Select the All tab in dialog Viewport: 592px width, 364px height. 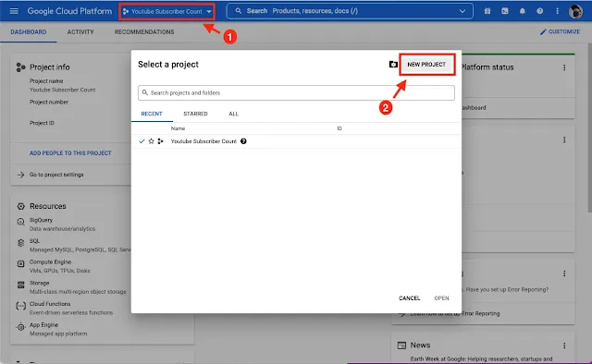point(233,114)
